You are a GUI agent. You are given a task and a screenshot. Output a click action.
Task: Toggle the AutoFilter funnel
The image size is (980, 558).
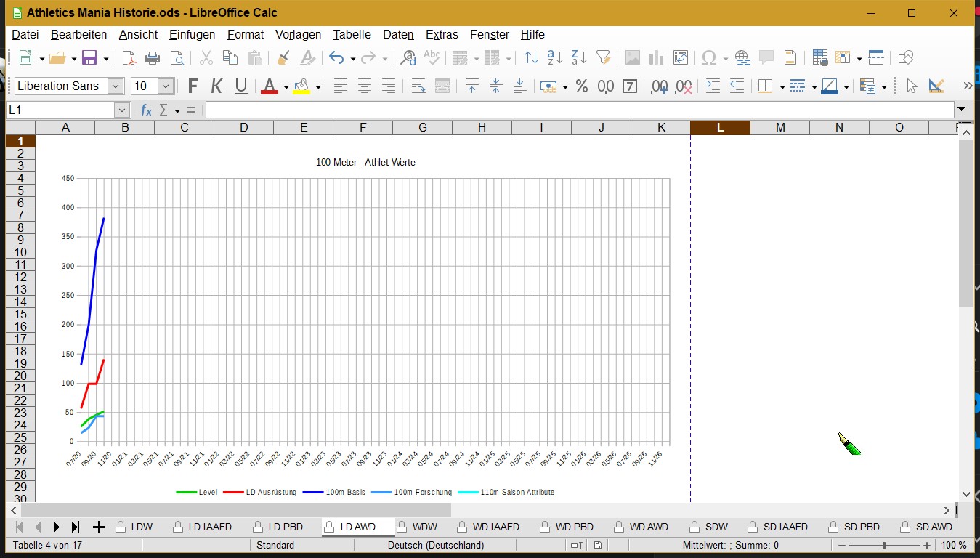pos(603,58)
